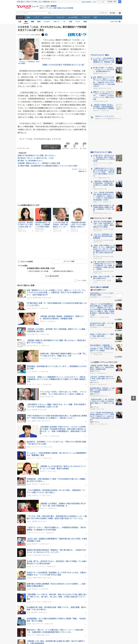This screenshot has width=138, height=644.
Task: Open the エキスパート tab
Action: point(48,17)
